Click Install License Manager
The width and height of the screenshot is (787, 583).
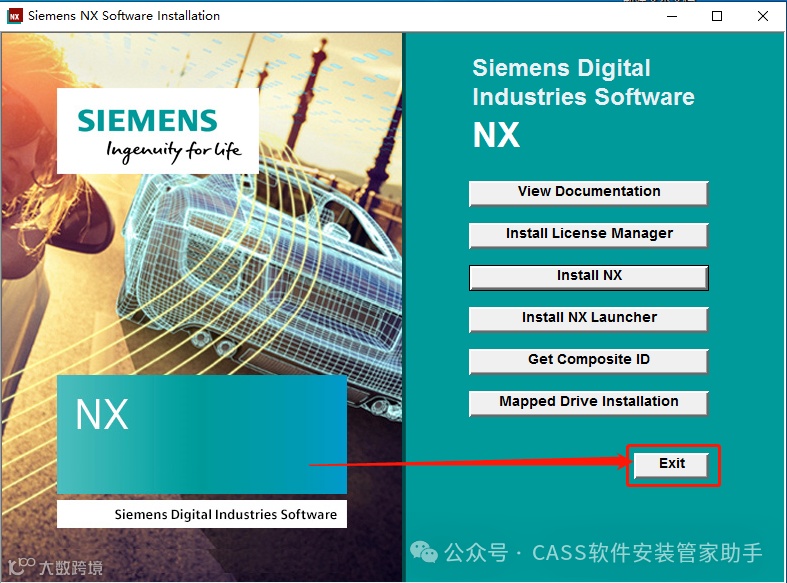(x=588, y=235)
